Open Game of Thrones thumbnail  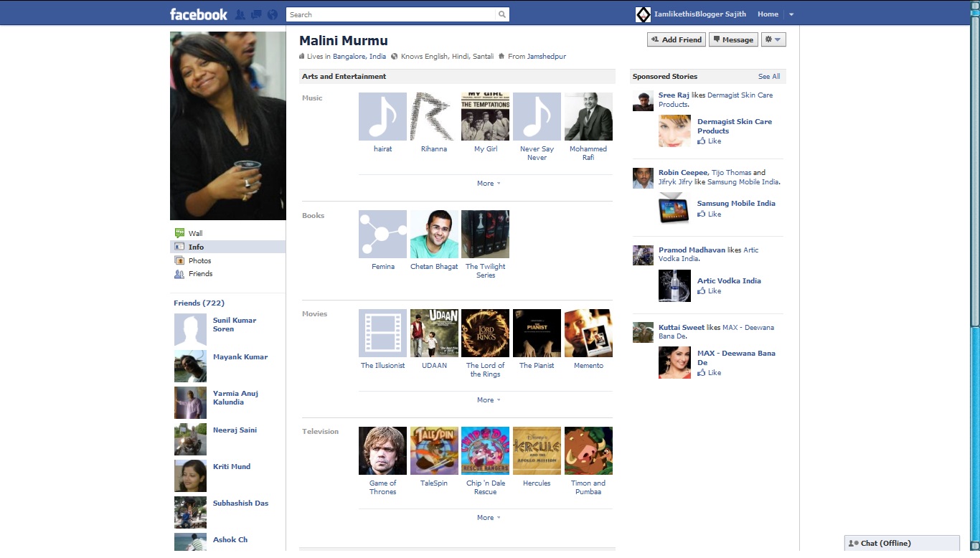tap(382, 450)
